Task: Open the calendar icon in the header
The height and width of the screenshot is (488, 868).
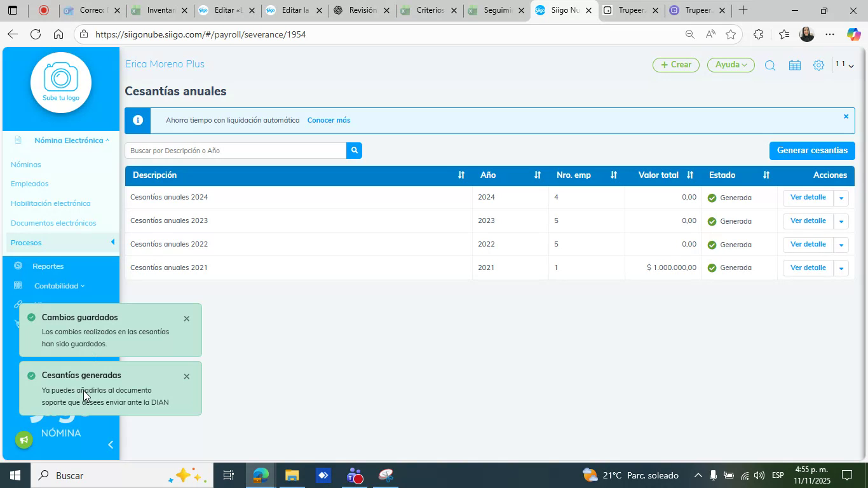Action: 794,65
